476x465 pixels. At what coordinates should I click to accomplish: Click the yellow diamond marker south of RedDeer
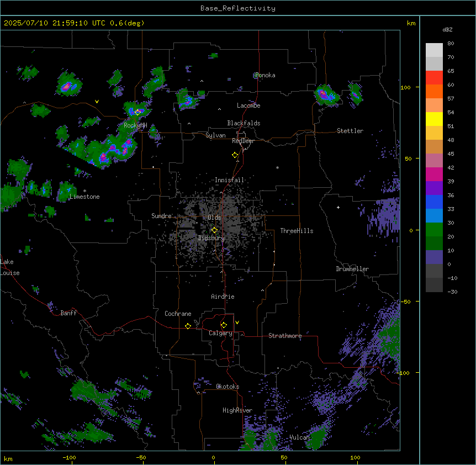coord(235,155)
